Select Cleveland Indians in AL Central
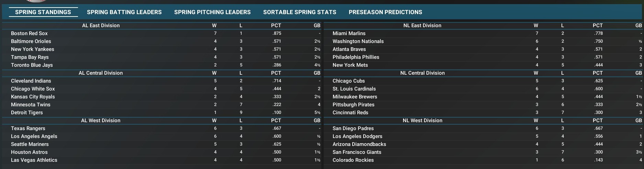 pos(31,81)
